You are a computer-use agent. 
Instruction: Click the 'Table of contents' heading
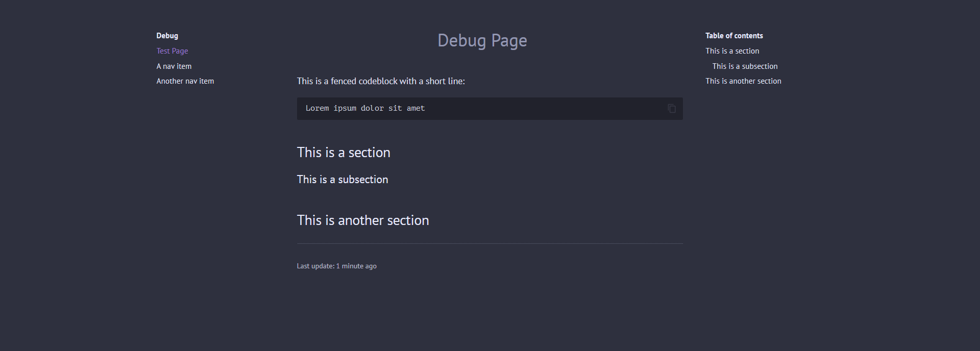[x=734, y=36]
